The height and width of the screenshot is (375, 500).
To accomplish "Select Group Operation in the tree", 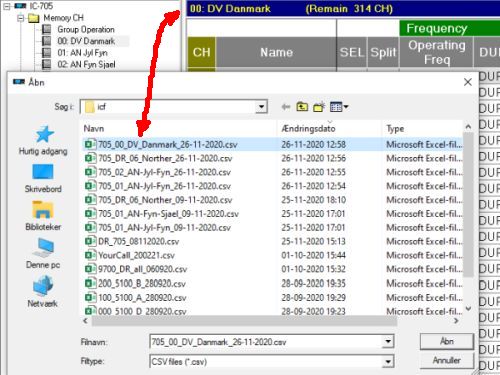I will [86, 29].
